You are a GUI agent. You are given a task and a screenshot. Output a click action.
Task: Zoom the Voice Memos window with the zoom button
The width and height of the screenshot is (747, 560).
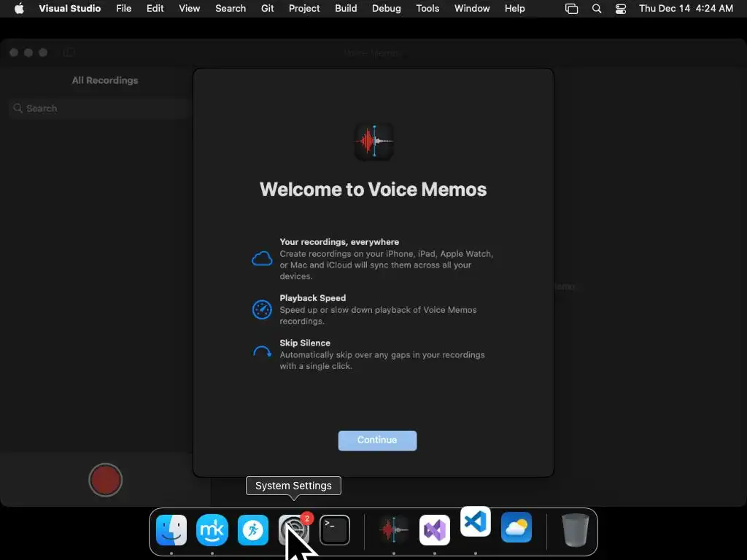point(43,52)
